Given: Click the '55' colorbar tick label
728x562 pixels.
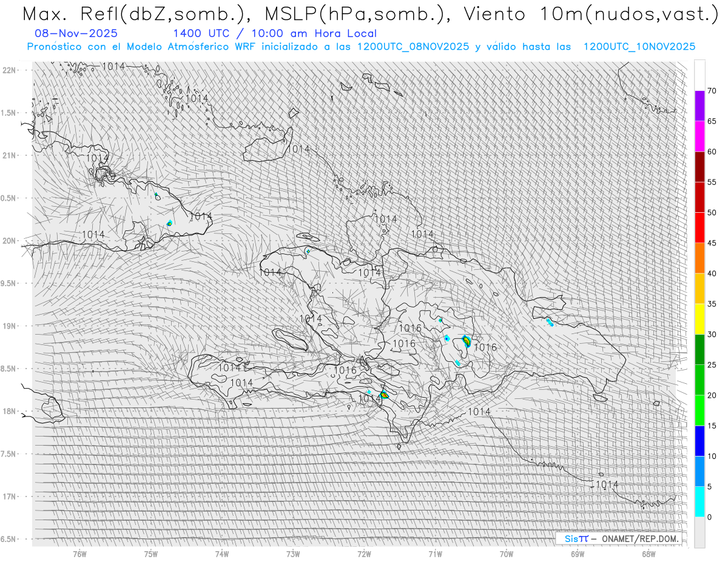Looking at the screenshot, I should (x=712, y=182).
